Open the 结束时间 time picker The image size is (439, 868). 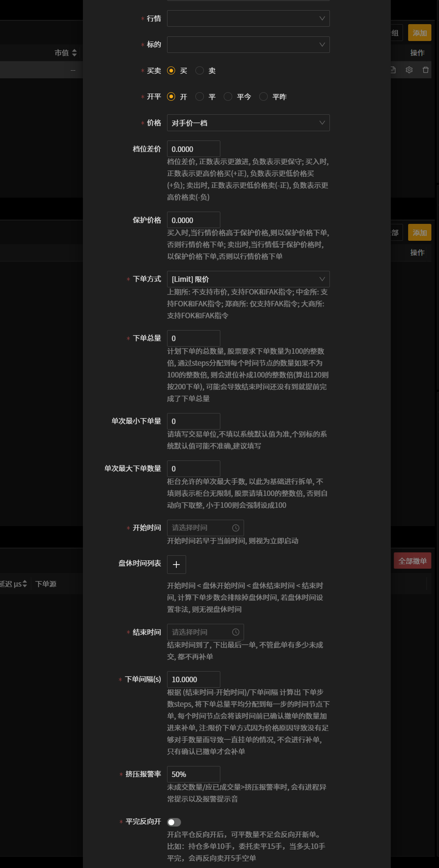tap(206, 632)
